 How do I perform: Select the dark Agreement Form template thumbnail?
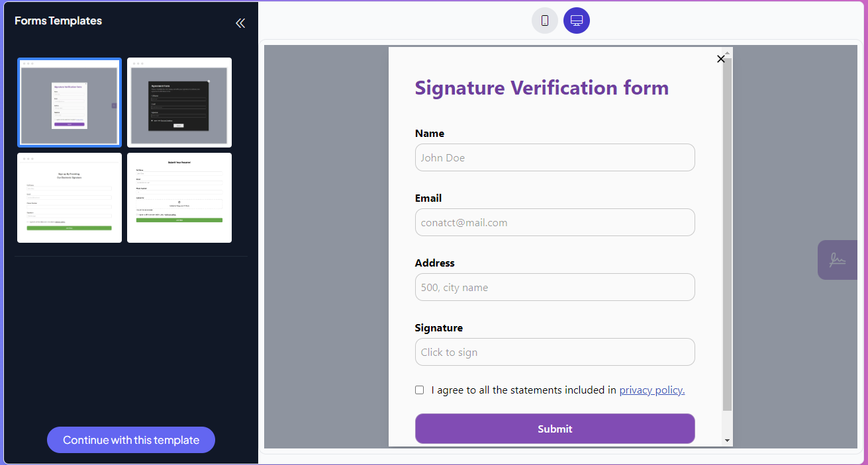[x=179, y=102]
